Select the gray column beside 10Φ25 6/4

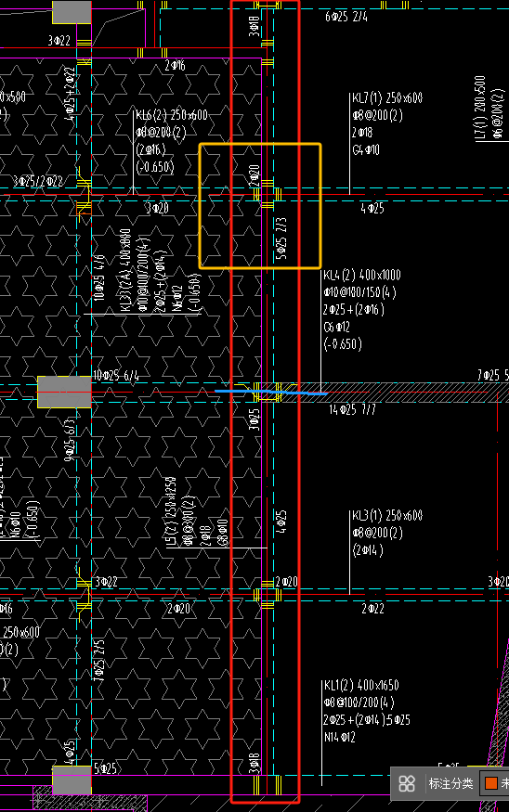click(x=64, y=392)
